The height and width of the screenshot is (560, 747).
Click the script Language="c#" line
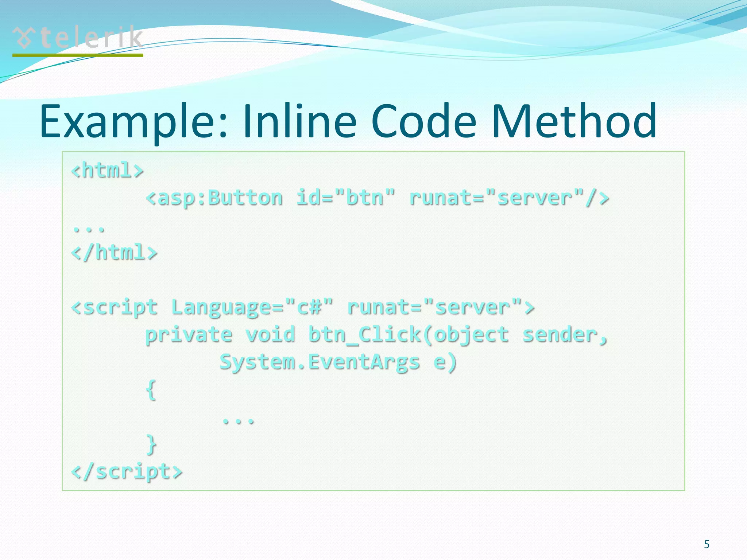(x=302, y=307)
